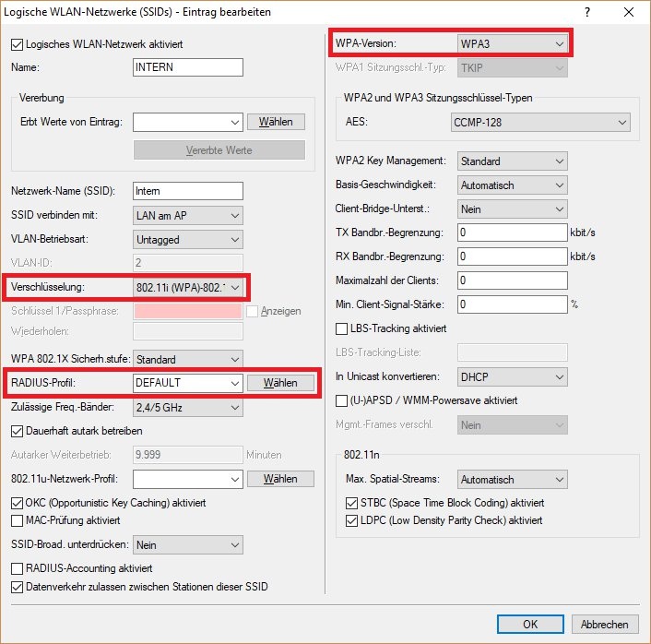Viewport: 651px width, 644px height.
Task: Close the SSID edit dialog
Action: pos(630,10)
